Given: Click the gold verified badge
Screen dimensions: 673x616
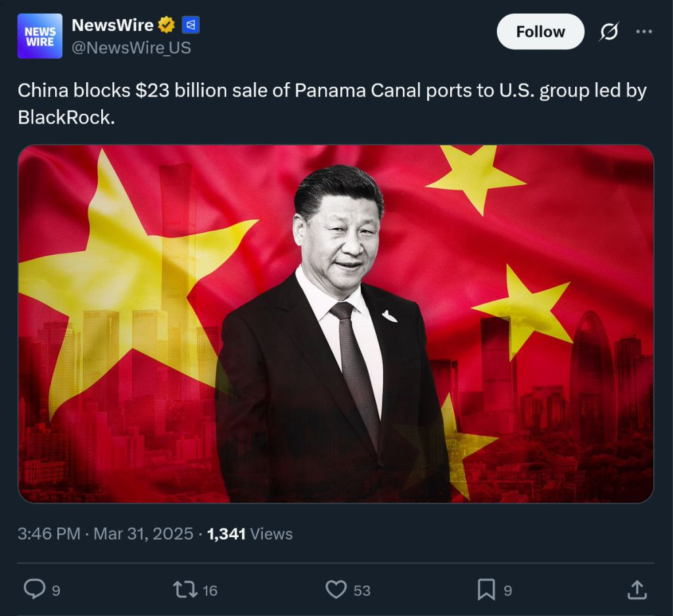Looking at the screenshot, I should click(166, 25).
